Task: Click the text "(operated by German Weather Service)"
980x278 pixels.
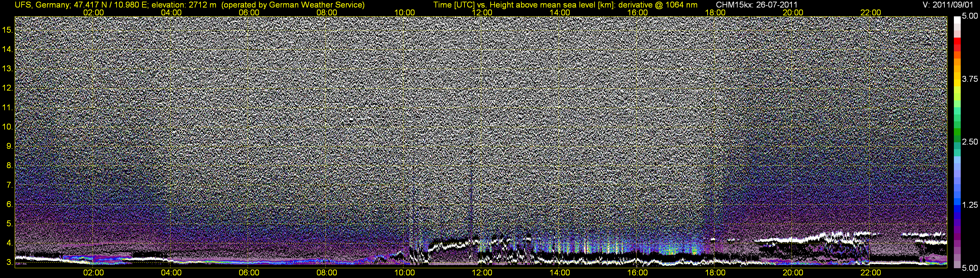Action: click(293, 5)
